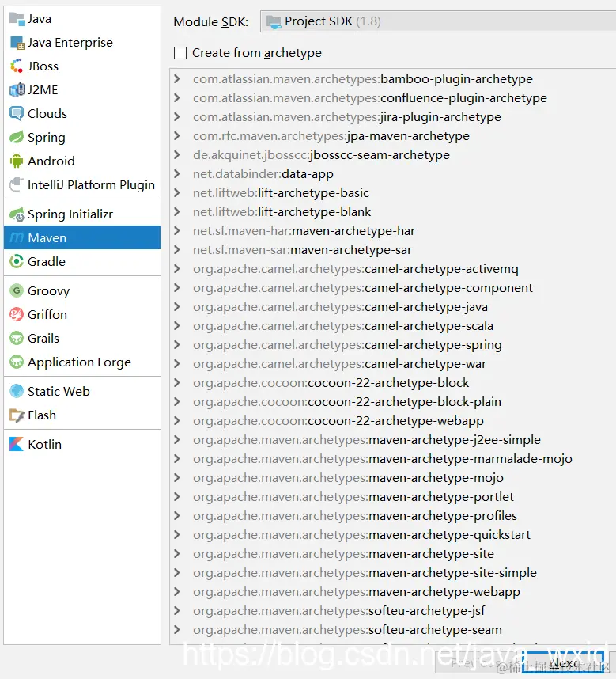Screen dimensions: 616x679
Task: Select maven-archetype-j2ee-simple entry
Action: click(367, 440)
